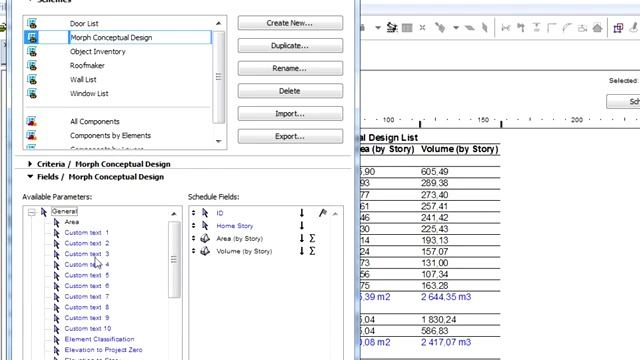Click the Wall List scheme icon

[32, 80]
